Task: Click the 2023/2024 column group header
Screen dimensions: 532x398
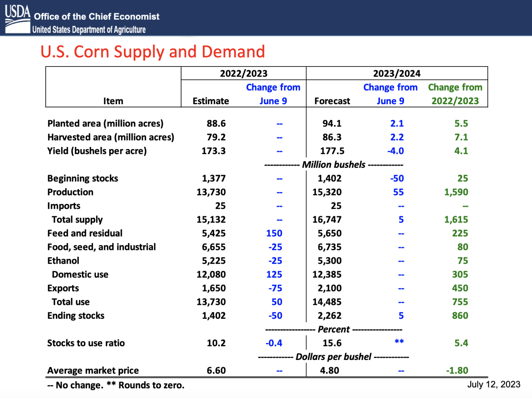Action: pos(397,73)
